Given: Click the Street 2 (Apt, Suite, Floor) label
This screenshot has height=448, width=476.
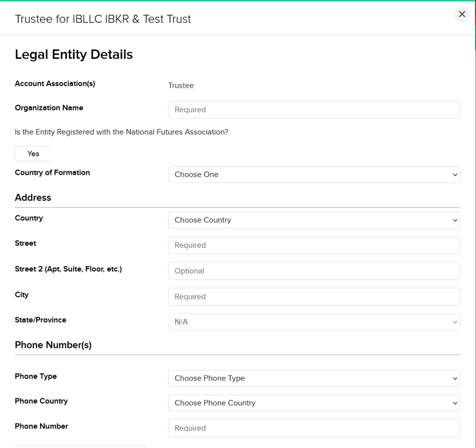Looking at the screenshot, I should (68, 269).
